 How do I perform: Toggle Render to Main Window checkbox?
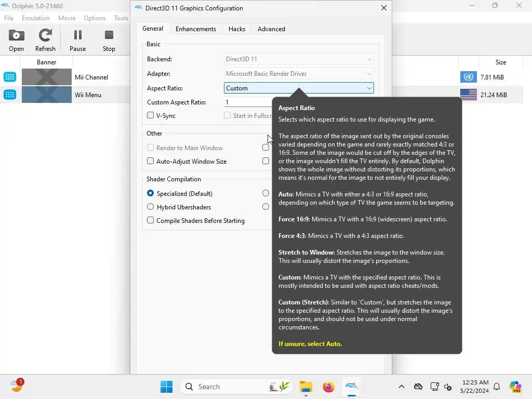coord(150,148)
